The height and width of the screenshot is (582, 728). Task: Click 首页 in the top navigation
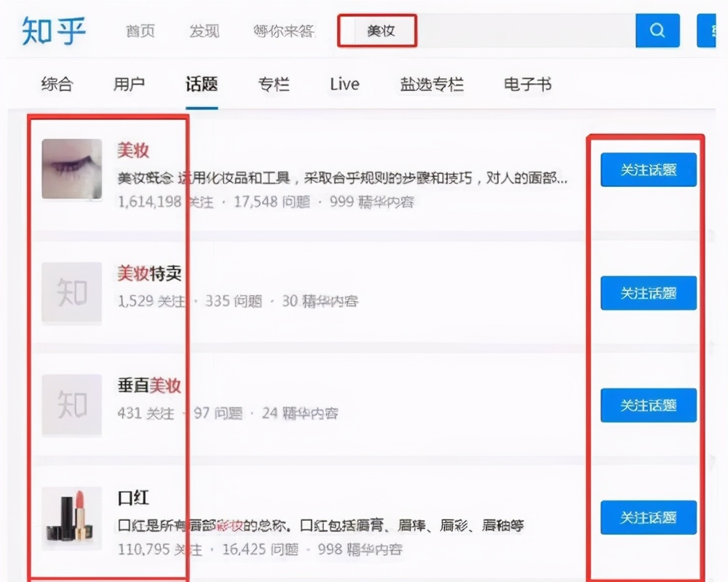click(139, 31)
